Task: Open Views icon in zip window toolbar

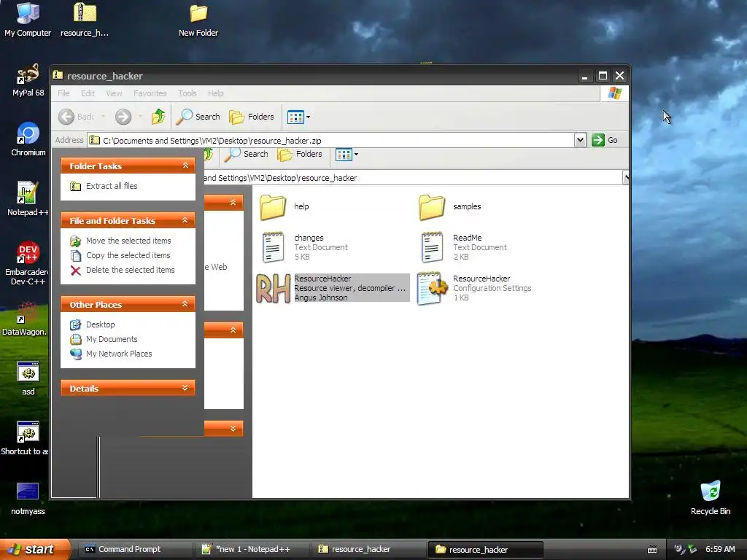Action: [295, 117]
